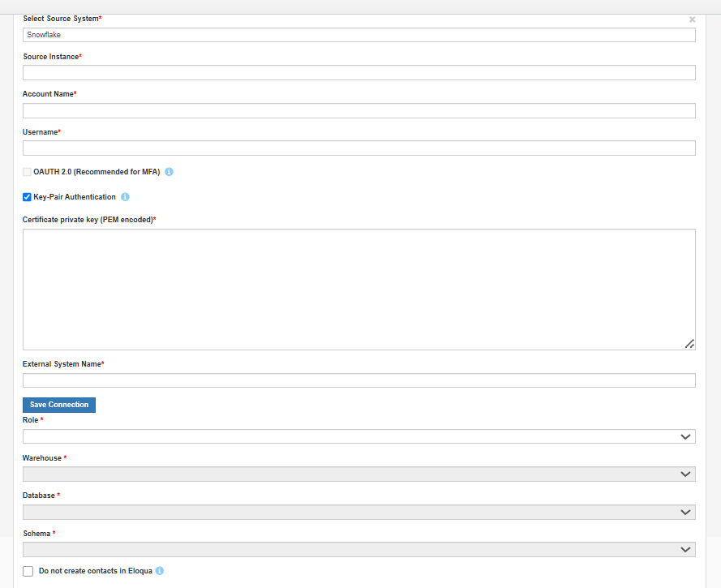Screen dimensions: 721x588
Task: Select the Username text box
Action: click(358, 148)
